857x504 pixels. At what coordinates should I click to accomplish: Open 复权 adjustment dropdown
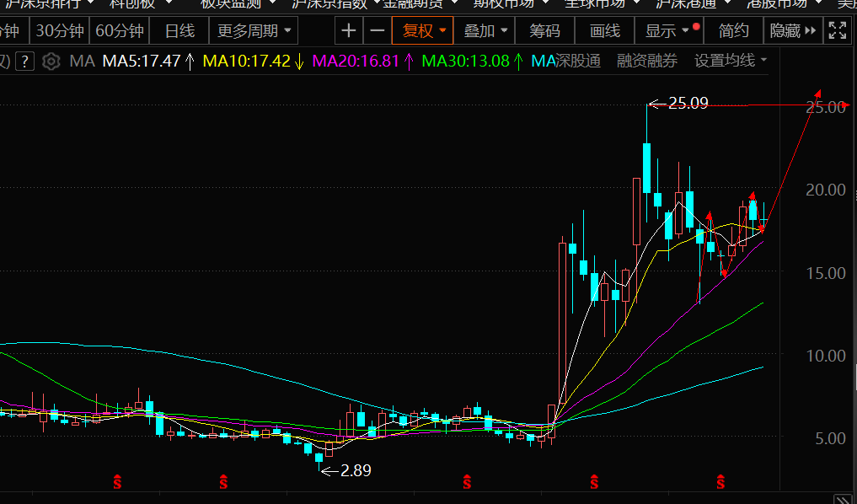tap(422, 30)
